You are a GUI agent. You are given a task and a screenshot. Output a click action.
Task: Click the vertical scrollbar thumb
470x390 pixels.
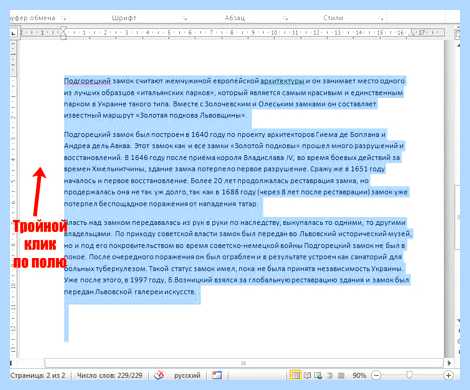click(458, 217)
